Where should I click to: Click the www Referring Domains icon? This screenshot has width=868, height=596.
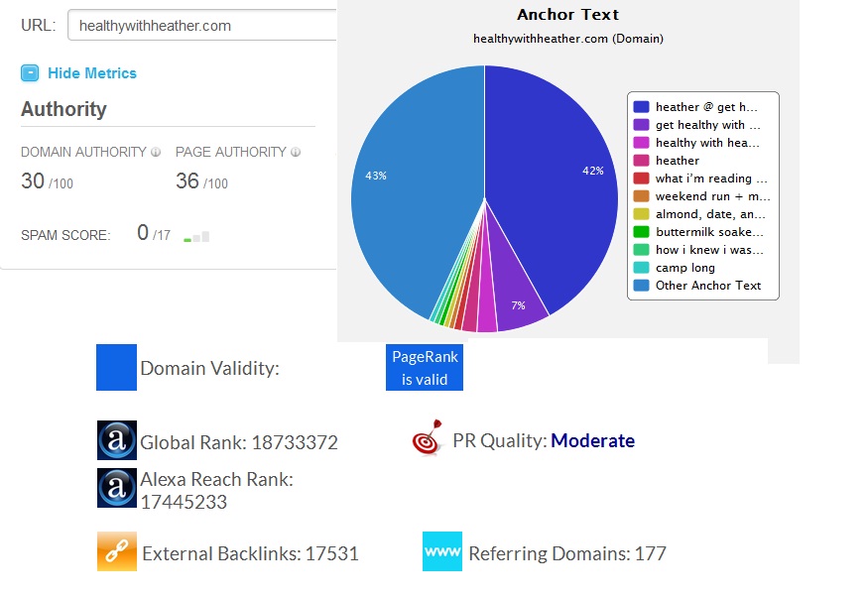442,551
